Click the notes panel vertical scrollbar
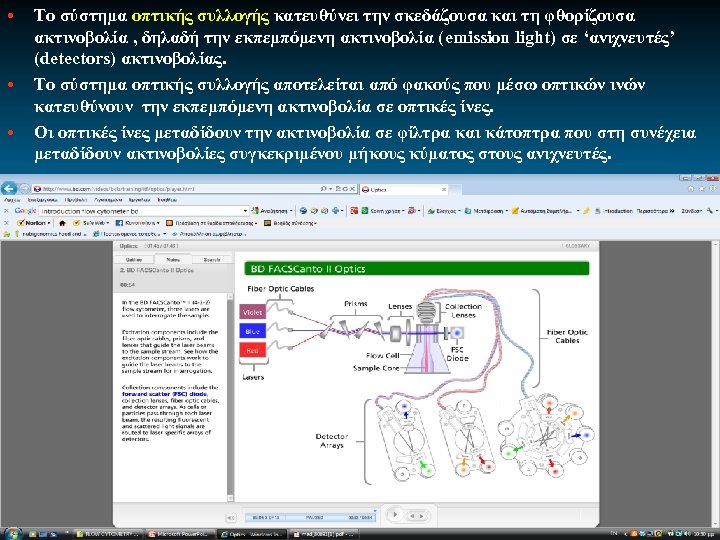 point(231,397)
